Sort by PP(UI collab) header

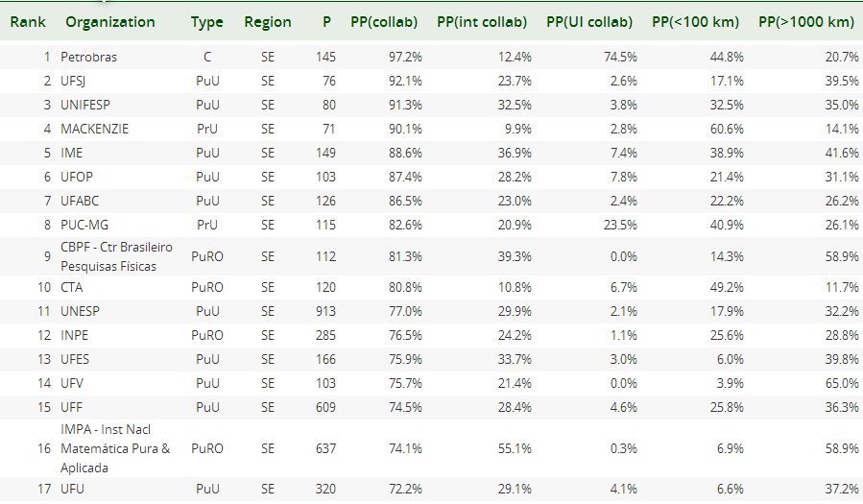coord(589,22)
